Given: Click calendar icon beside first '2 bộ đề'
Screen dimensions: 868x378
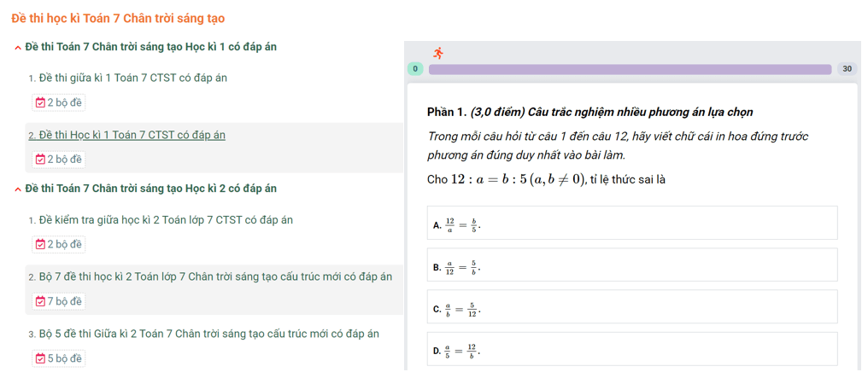Looking at the screenshot, I should (40, 102).
